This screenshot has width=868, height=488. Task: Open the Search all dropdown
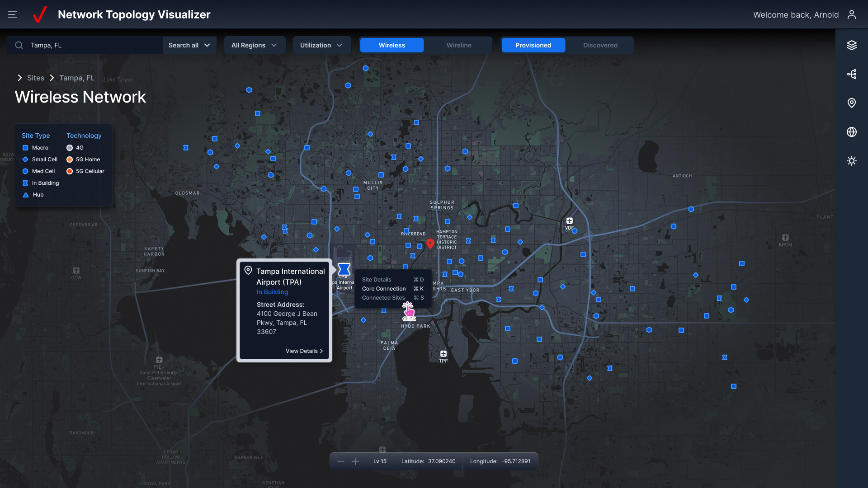tap(190, 45)
